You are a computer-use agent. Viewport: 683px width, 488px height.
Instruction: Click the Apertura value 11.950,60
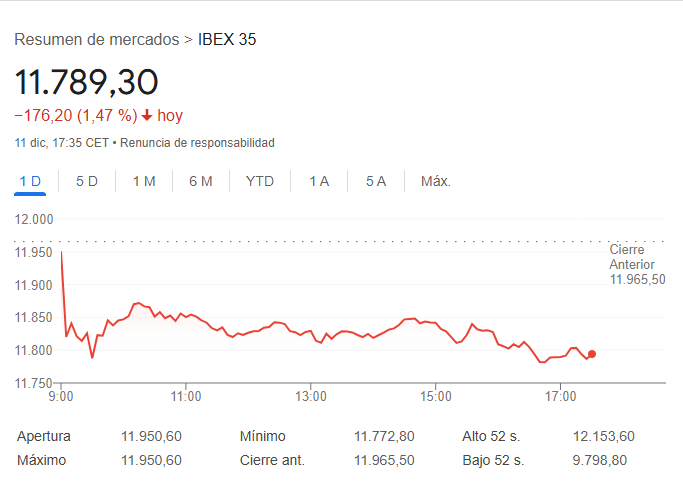click(151, 437)
